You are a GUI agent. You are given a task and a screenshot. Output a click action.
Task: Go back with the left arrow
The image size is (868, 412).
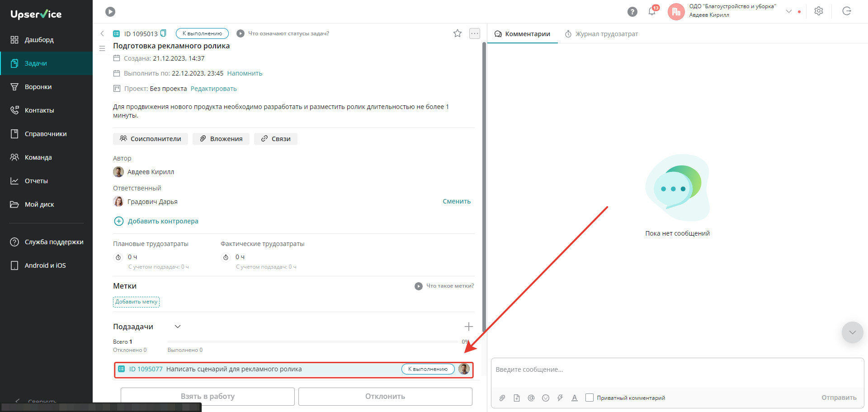pyautogui.click(x=103, y=33)
